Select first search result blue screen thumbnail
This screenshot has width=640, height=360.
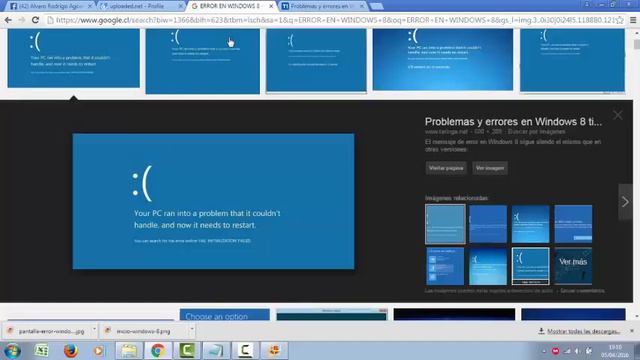tap(73, 58)
